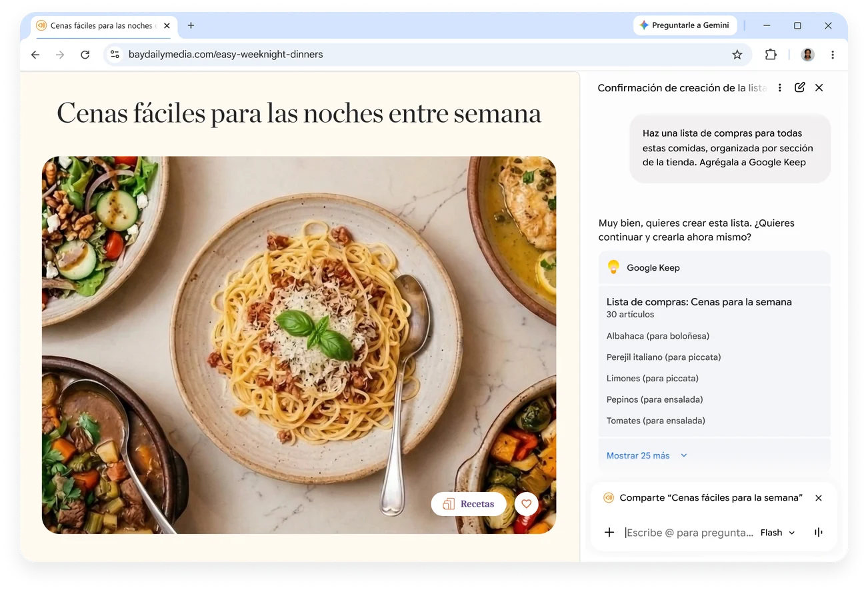Click the Pepinos (para ensalada) item
The height and width of the screenshot is (590, 868).
tap(655, 400)
